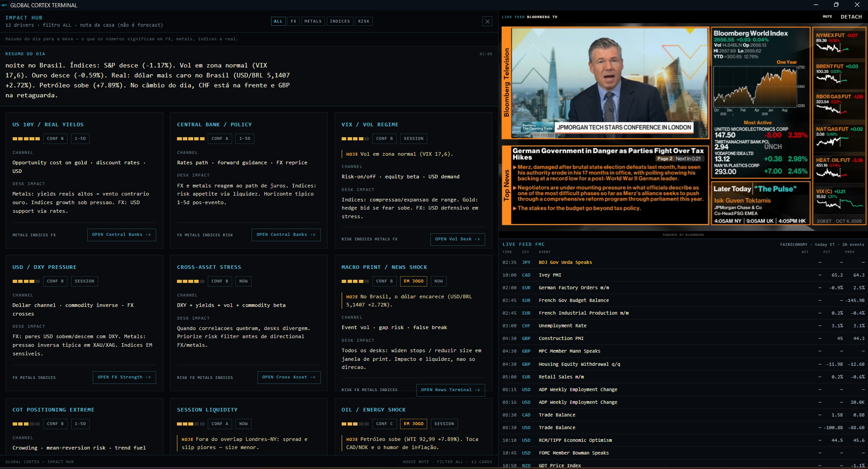
Task: Click EM JOGO badge on Oil Energy Shock card
Action: coord(414,424)
